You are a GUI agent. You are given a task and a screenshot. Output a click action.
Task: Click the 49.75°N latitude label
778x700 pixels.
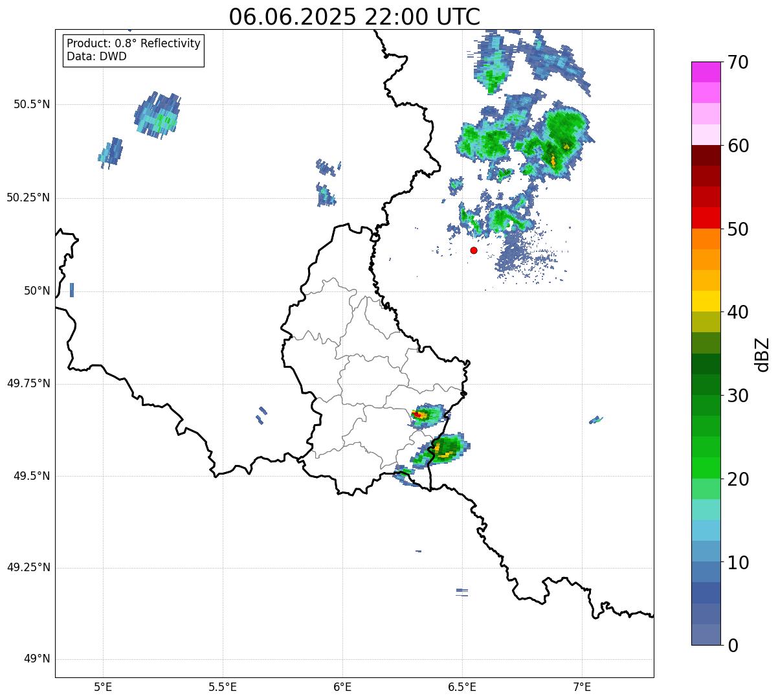(x=28, y=383)
